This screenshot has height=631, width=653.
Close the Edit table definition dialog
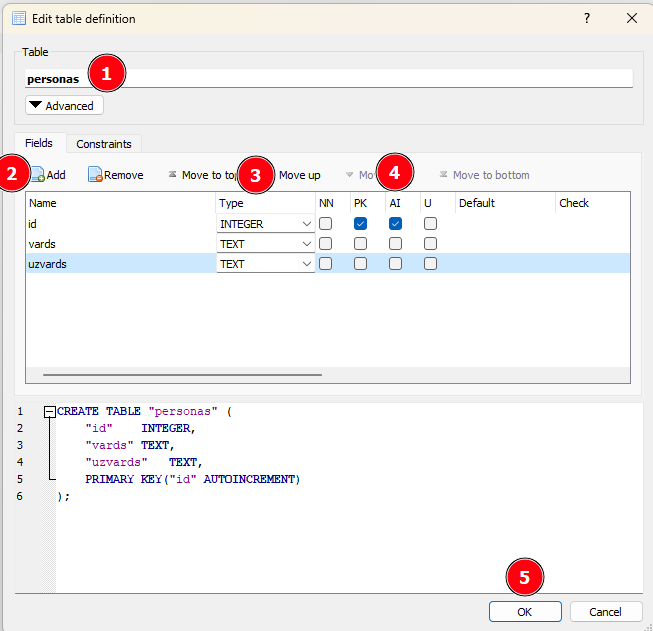coord(631,18)
